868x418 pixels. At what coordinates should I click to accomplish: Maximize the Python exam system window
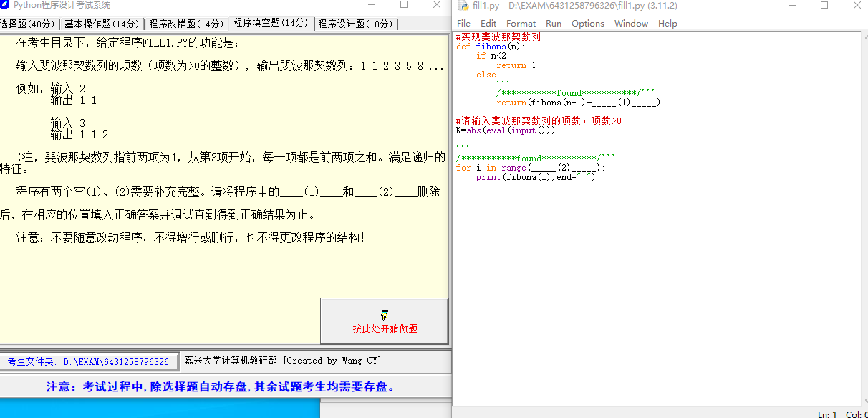pyautogui.click(x=404, y=5)
